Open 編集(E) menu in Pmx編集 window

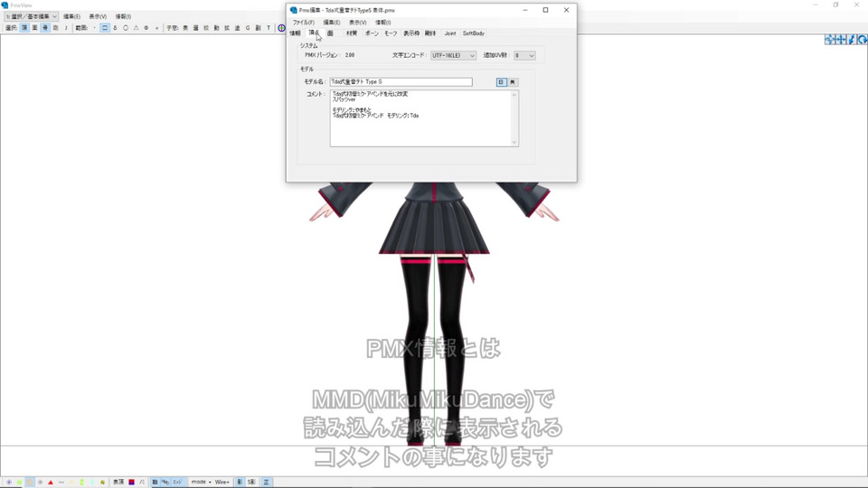[x=332, y=23]
